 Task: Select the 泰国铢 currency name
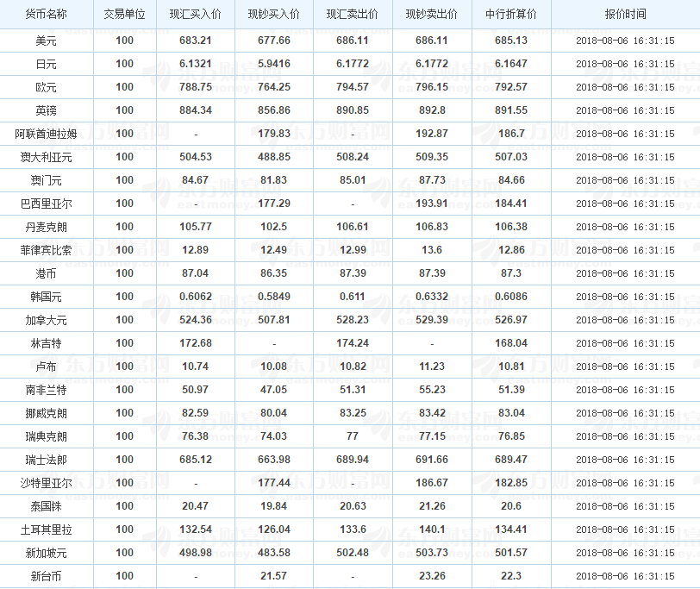click(47, 506)
